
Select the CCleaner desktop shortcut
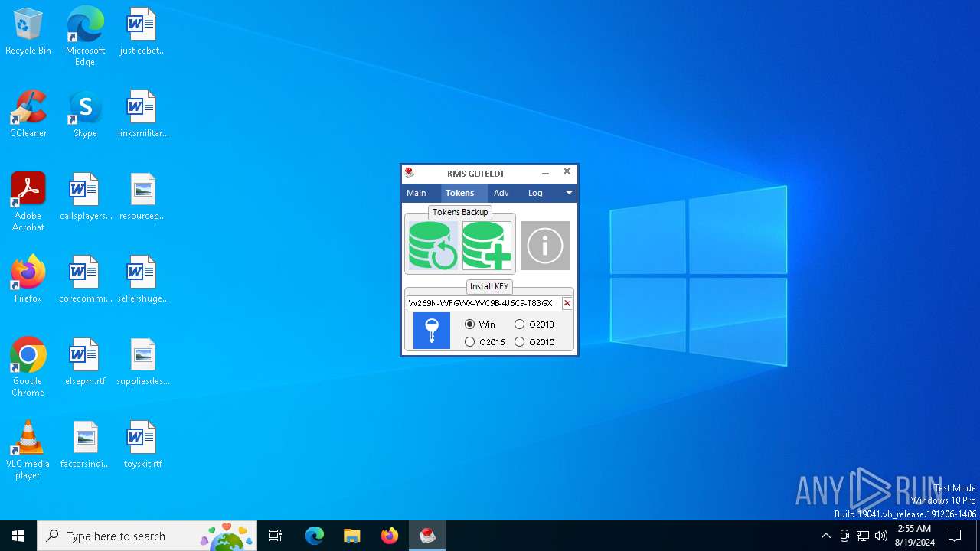coord(28,114)
